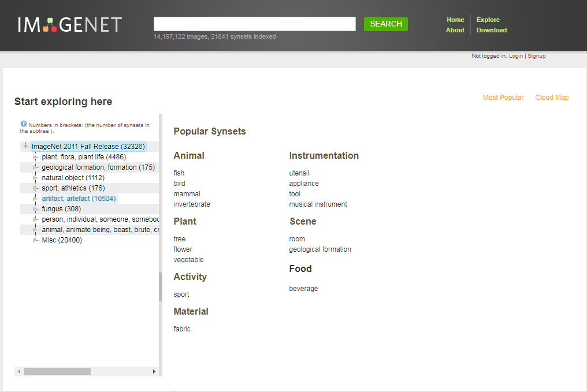
Task: Open the mammal synset
Action: pyautogui.click(x=187, y=194)
